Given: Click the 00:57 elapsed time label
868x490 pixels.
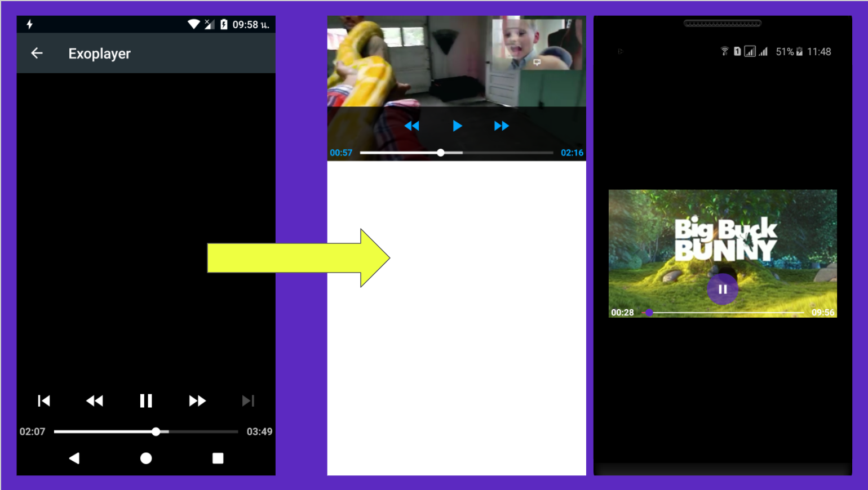Looking at the screenshot, I should point(341,153).
